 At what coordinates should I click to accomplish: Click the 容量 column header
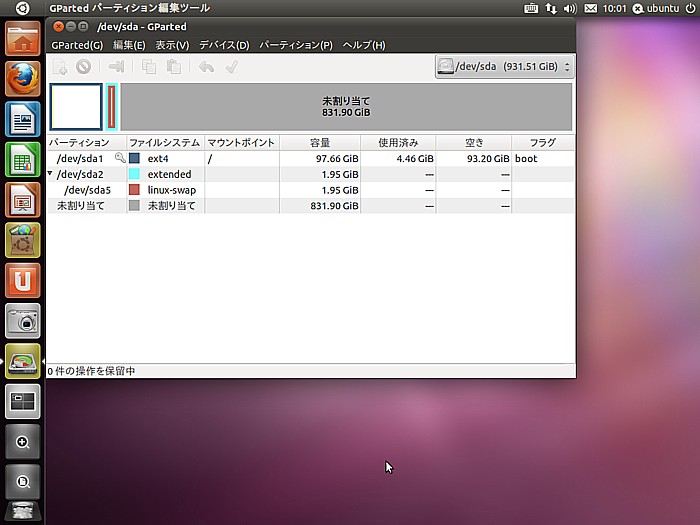(320, 142)
